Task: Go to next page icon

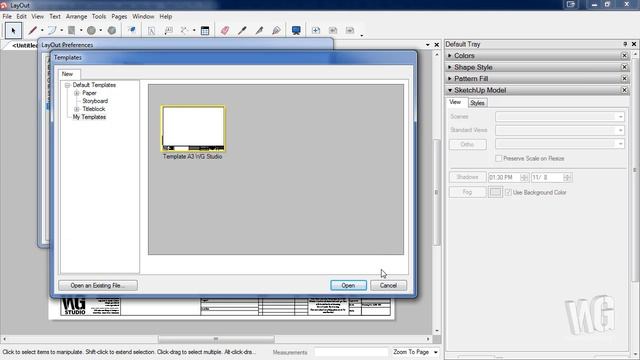Action: tap(350, 31)
